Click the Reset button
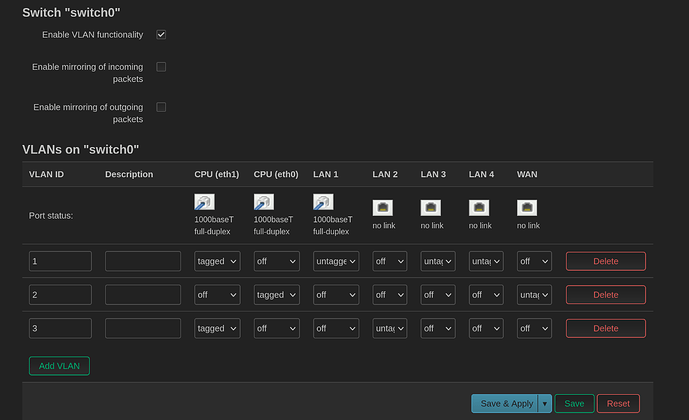The height and width of the screenshot is (420, 689). pos(618,403)
